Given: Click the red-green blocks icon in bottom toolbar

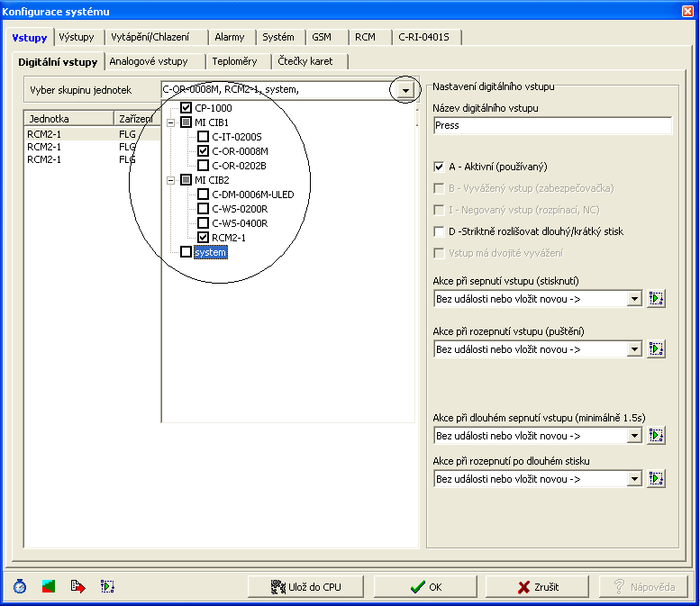Looking at the screenshot, I should pyautogui.click(x=49, y=586).
